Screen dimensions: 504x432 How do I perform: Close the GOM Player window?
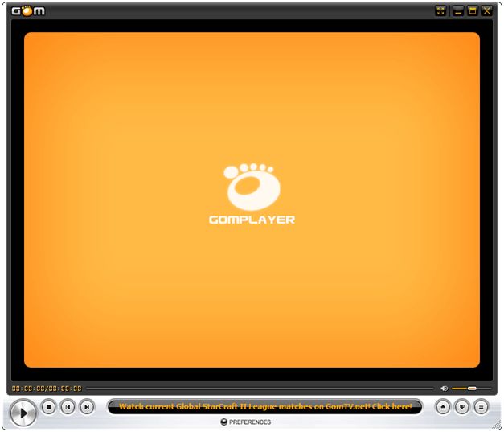[487, 10]
